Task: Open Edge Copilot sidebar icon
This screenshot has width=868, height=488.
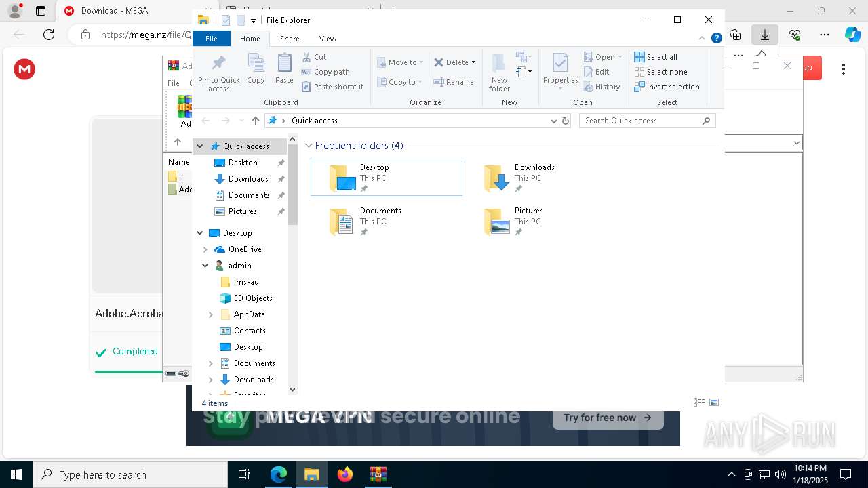Action: tap(852, 35)
